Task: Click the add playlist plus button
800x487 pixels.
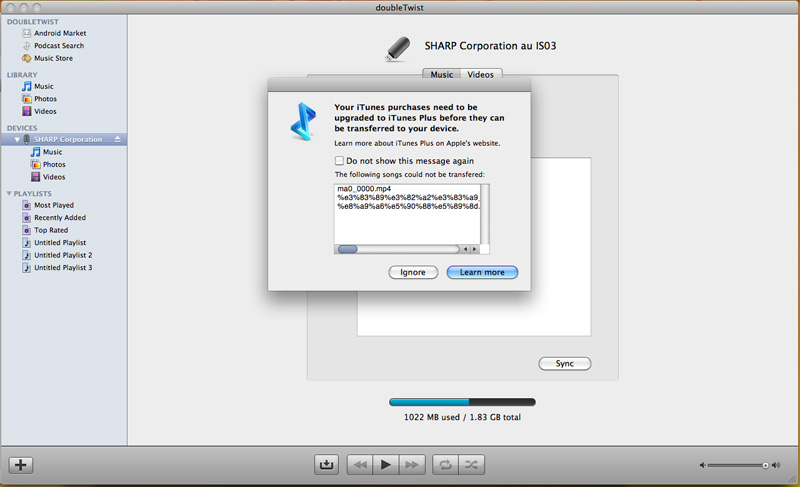Action: 21,465
